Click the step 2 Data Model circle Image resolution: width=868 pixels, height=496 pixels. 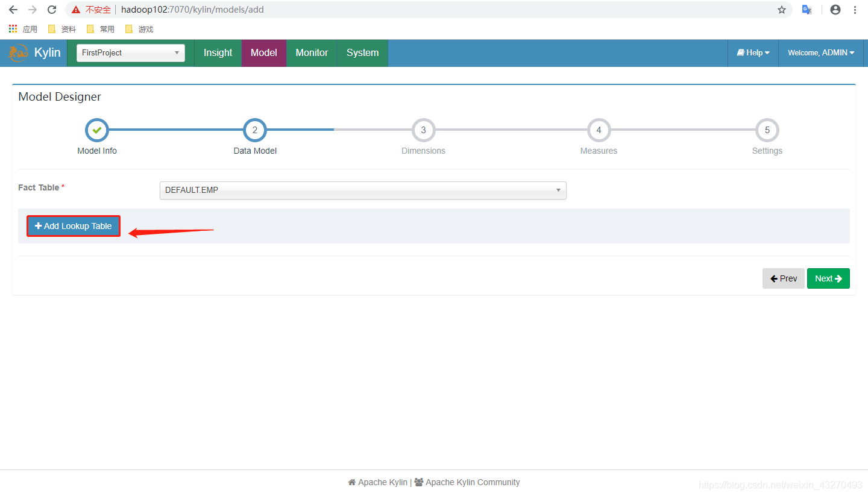click(x=255, y=130)
